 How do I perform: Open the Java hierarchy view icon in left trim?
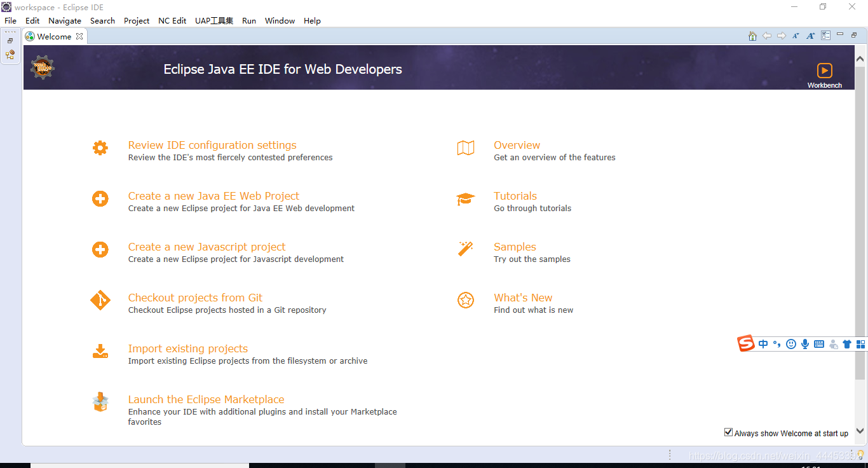(10, 55)
